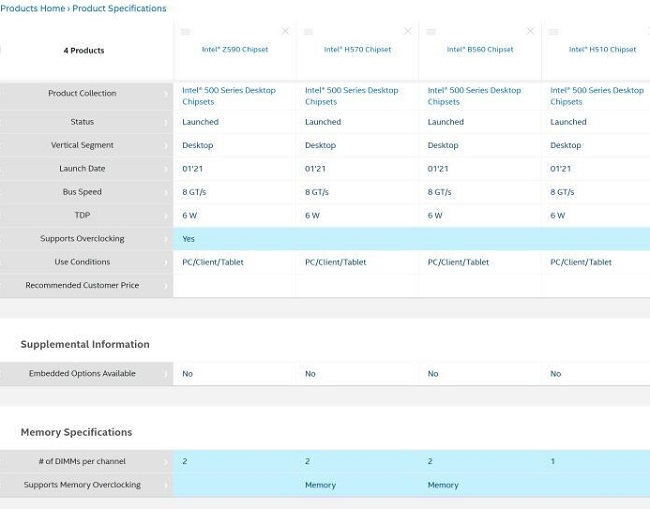Click B560 Embedded Options No value
This screenshot has width=650, height=509.
coord(433,374)
